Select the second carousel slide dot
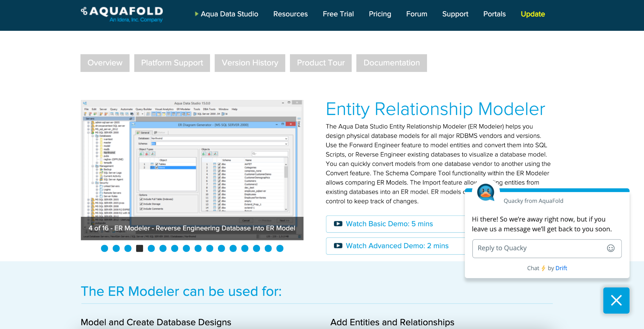This screenshot has height=329, width=644. coord(116,249)
